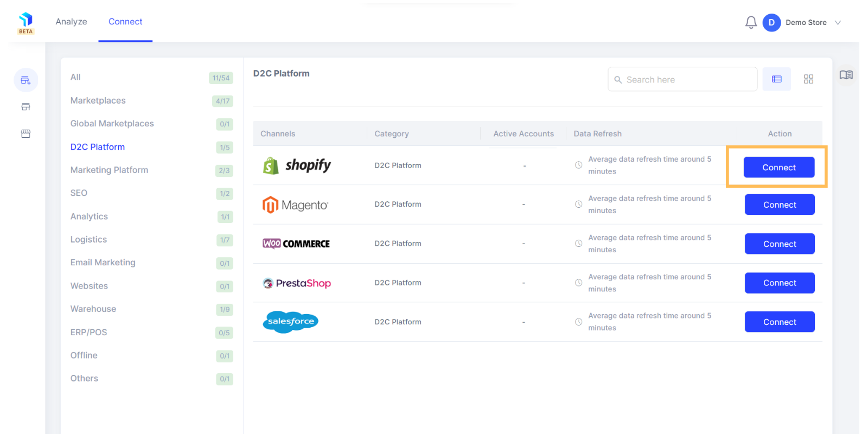Click the 2/3 Marketing Platform badge
The height and width of the screenshot is (434, 868).
224,170
